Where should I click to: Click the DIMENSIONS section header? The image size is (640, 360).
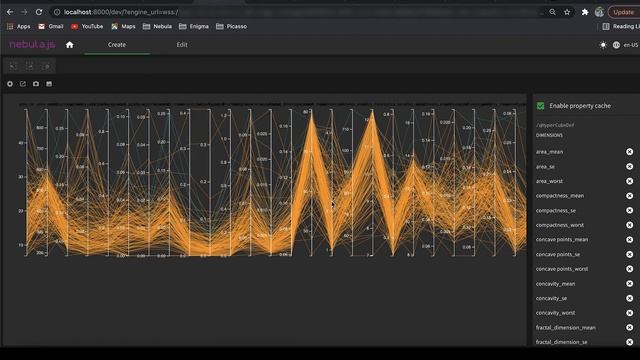click(549, 135)
